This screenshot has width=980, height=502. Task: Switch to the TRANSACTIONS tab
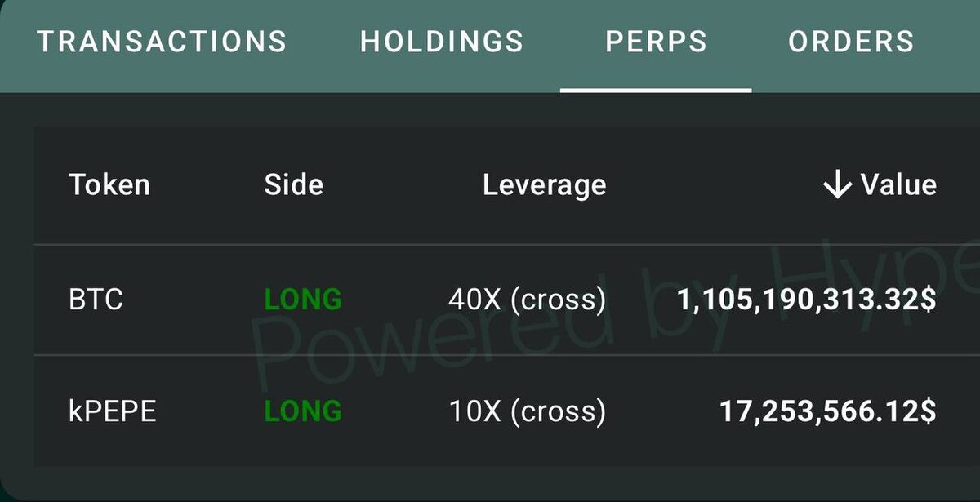(163, 42)
